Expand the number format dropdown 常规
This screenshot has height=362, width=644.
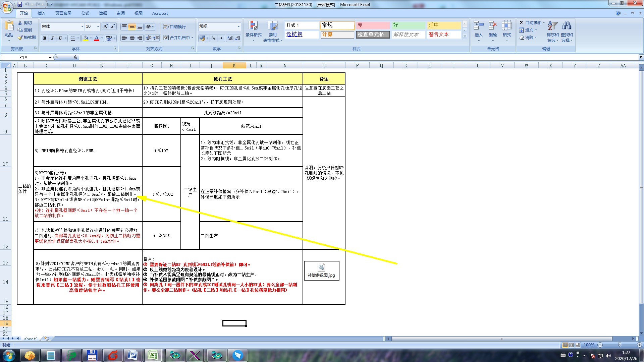tap(238, 26)
